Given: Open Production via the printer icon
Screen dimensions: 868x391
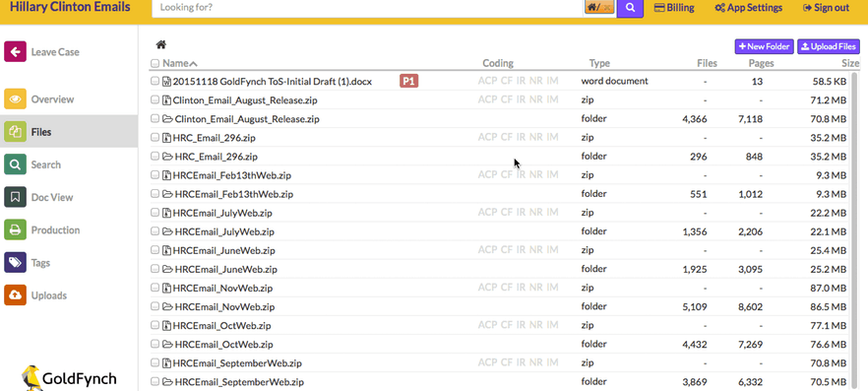Looking at the screenshot, I should click(15, 229).
